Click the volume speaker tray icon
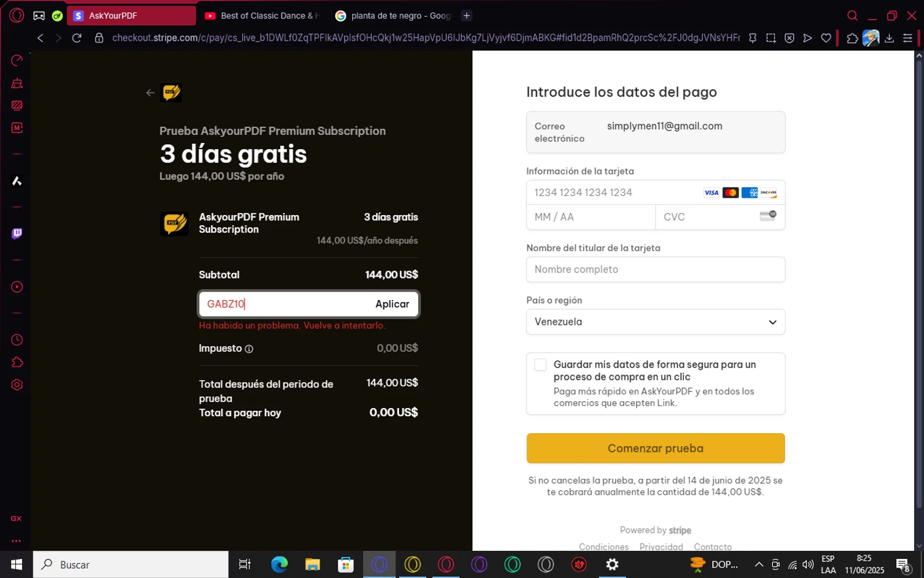This screenshot has height=578, width=924. pos(808,564)
